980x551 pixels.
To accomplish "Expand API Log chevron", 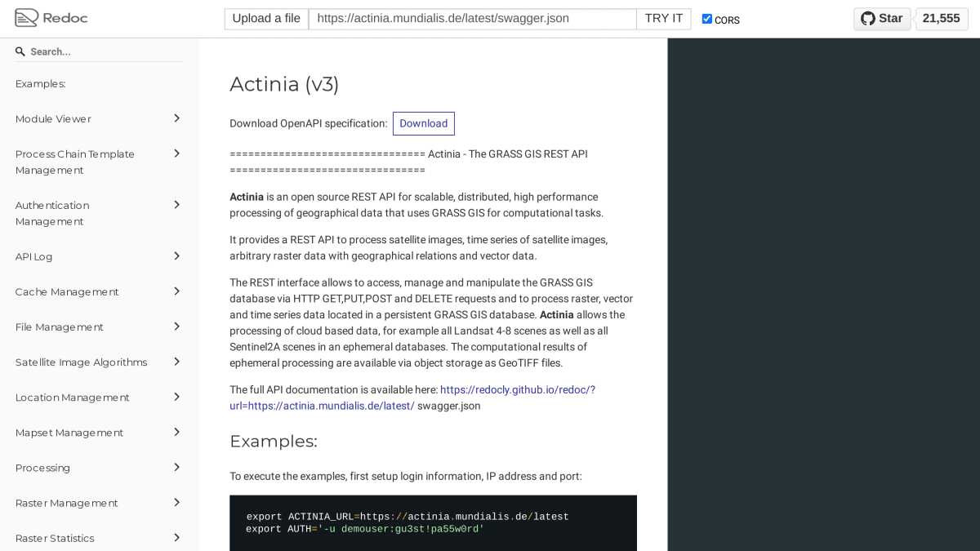I will (x=176, y=256).
